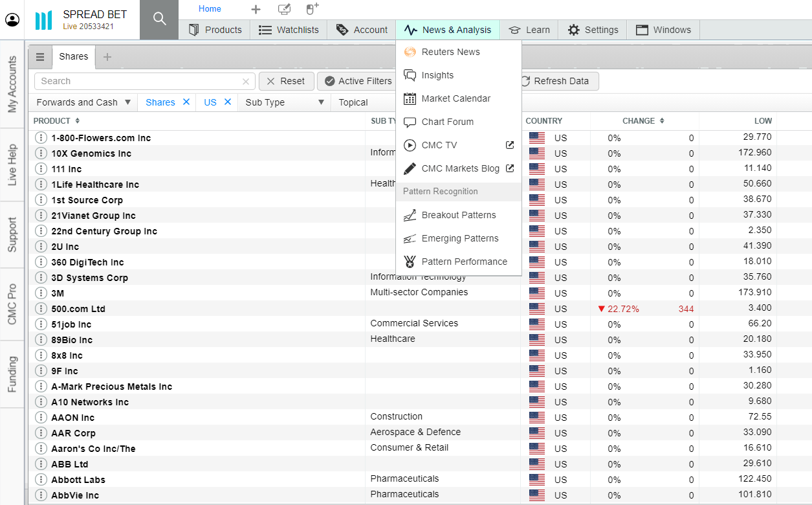812x505 pixels.
Task: Click the AAR Corp product name
Action: (74, 433)
